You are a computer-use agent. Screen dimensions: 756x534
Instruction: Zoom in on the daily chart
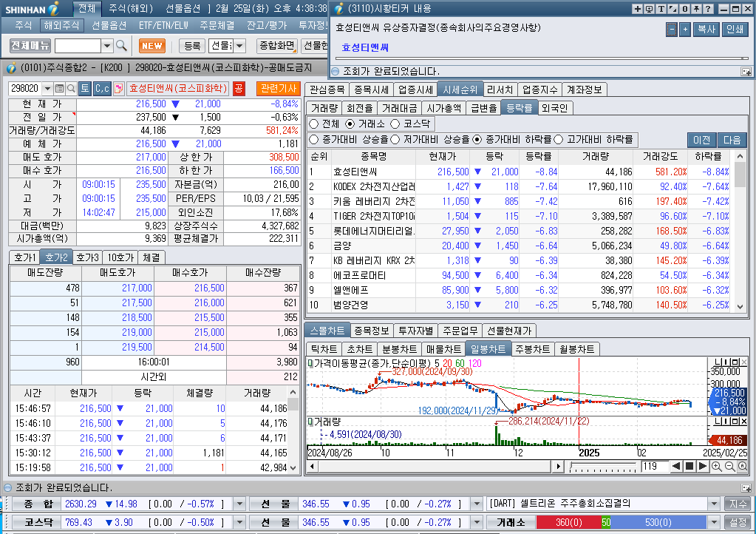tap(717, 467)
